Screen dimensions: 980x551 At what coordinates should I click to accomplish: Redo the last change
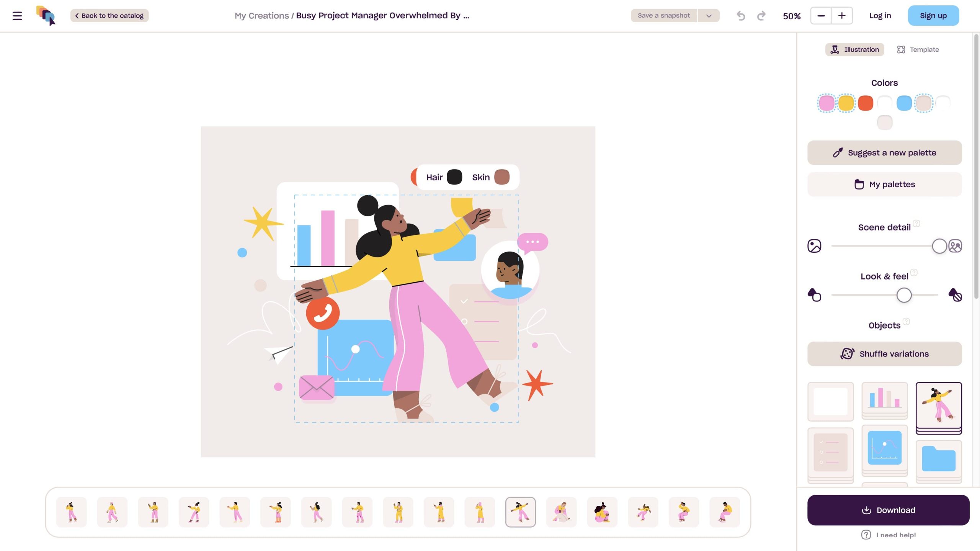click(x=761, y=16)
